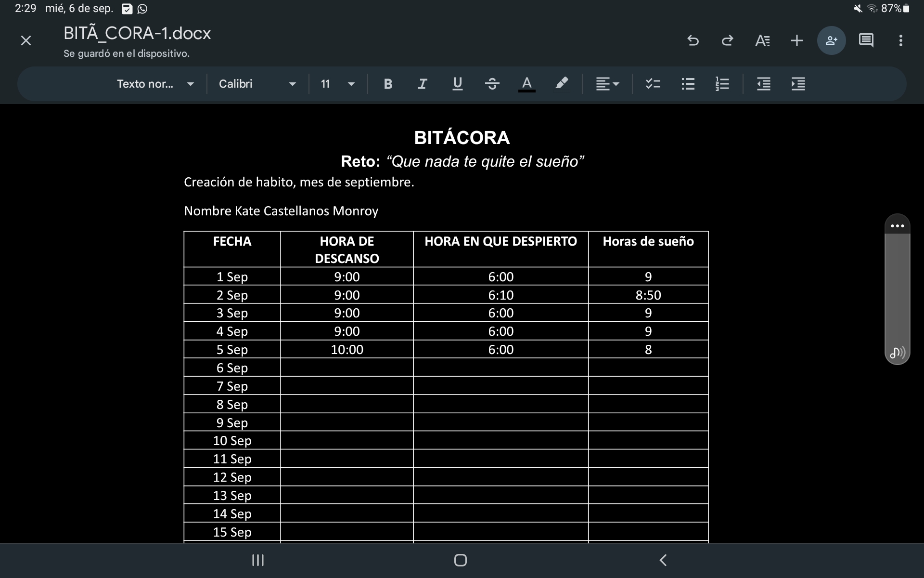Click the 6 Sep rest hour cell

(346, 368)
